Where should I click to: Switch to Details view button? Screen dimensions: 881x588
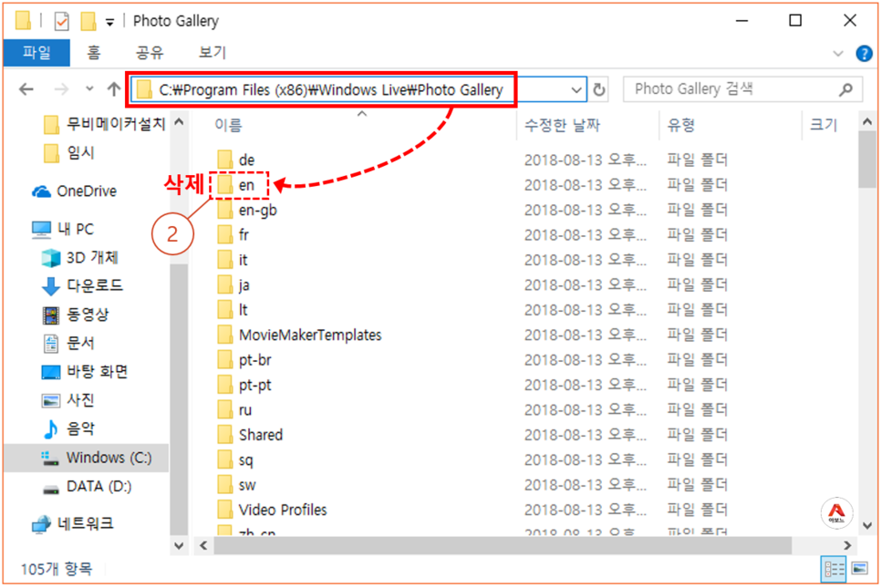point(834,570)
